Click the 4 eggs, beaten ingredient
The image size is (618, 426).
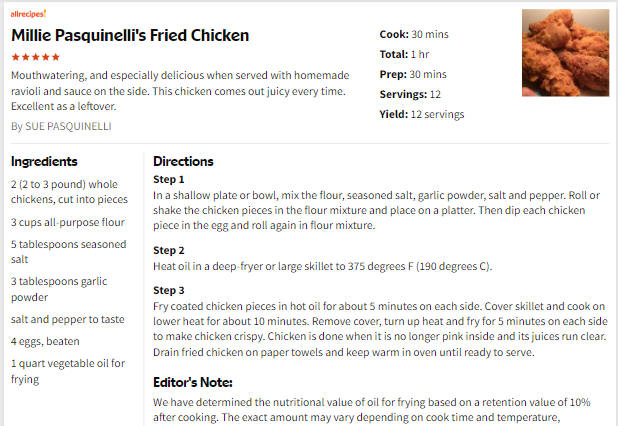(45, 341)
